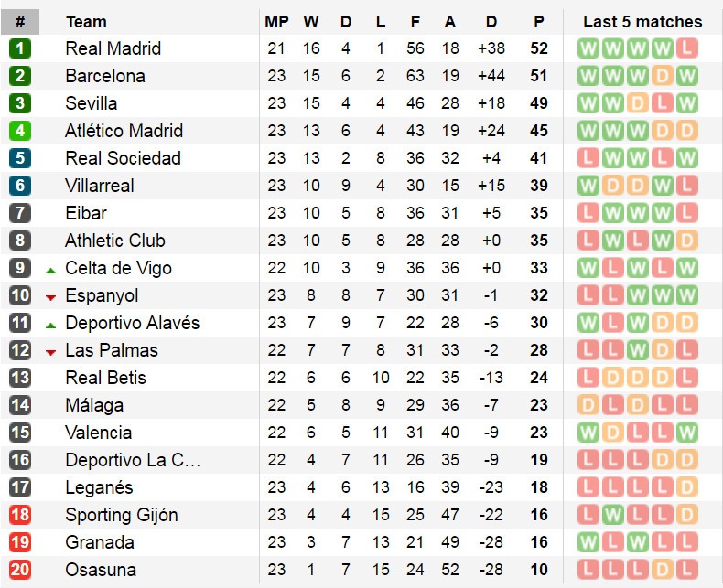This screenshot has height=588, width=723.
Task: Click the green position 1 badge
Action: click(20, 48)
